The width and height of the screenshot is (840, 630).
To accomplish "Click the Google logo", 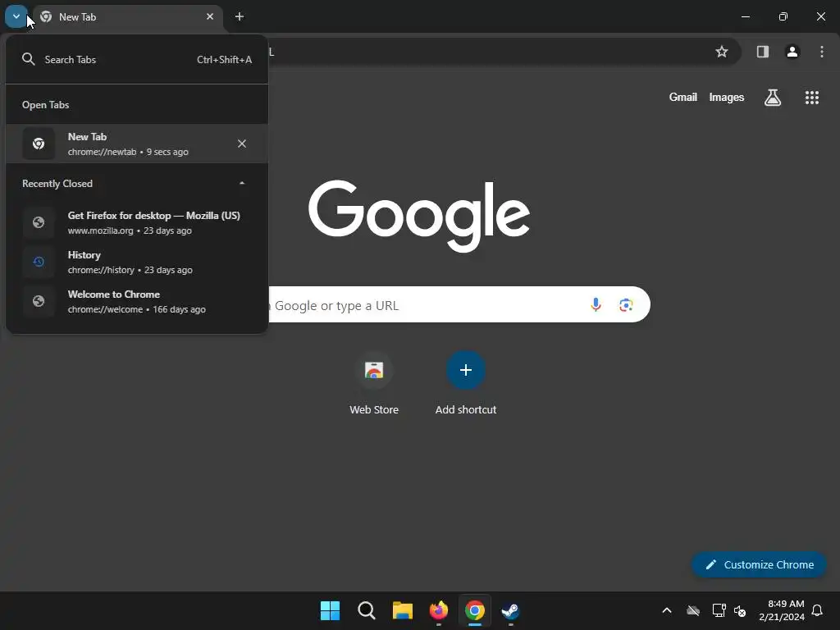I will (419, 216).
